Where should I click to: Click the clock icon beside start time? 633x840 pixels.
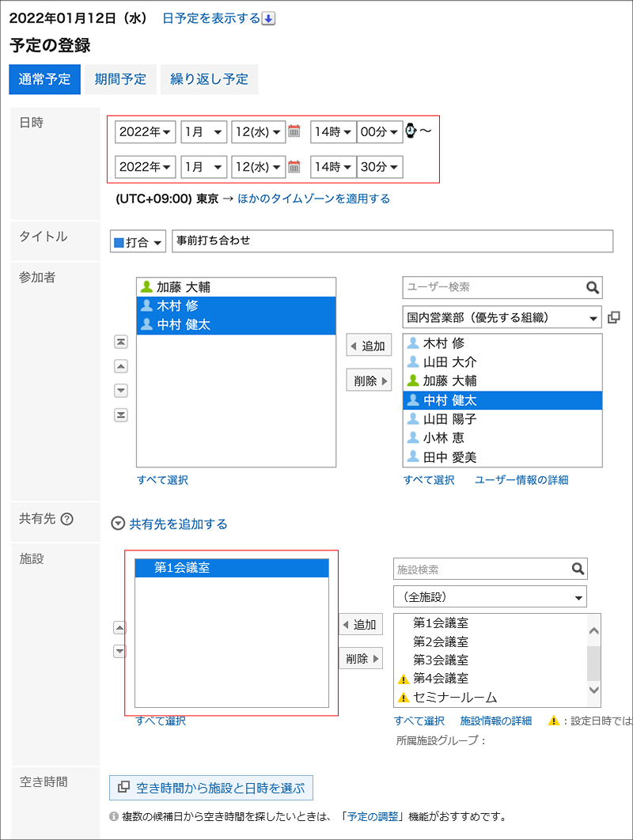tap(410, 131)
